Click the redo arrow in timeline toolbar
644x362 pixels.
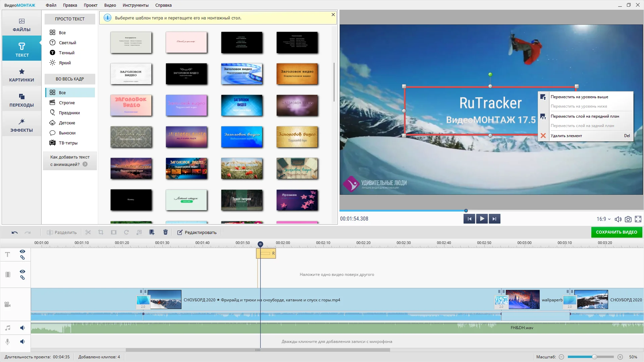coord(28,232)
